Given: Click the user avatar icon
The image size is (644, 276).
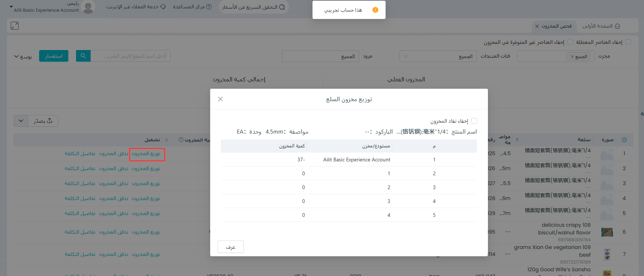Looking at the screenshot, I should (88, 7).
